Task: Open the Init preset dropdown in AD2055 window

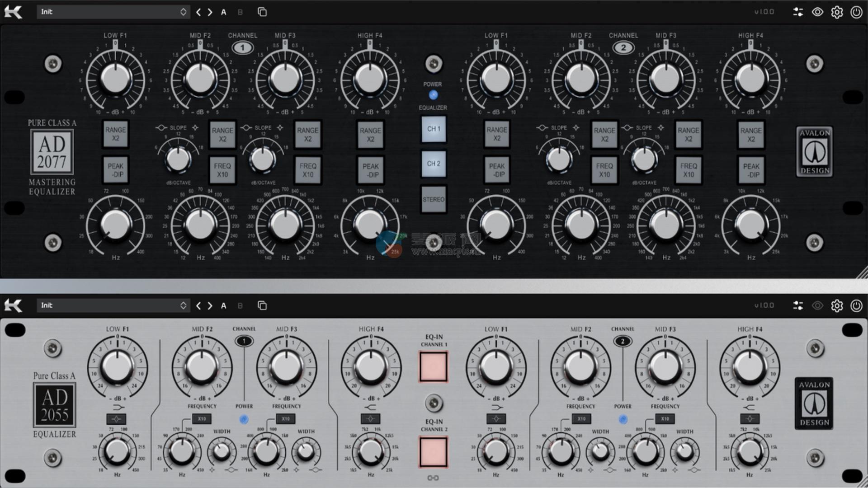Action: point(113,305)
